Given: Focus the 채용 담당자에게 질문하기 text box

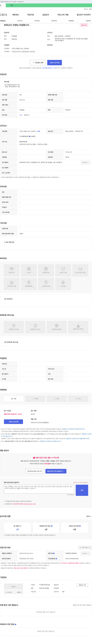Looking at the screenshot, I should pos(39,489).
